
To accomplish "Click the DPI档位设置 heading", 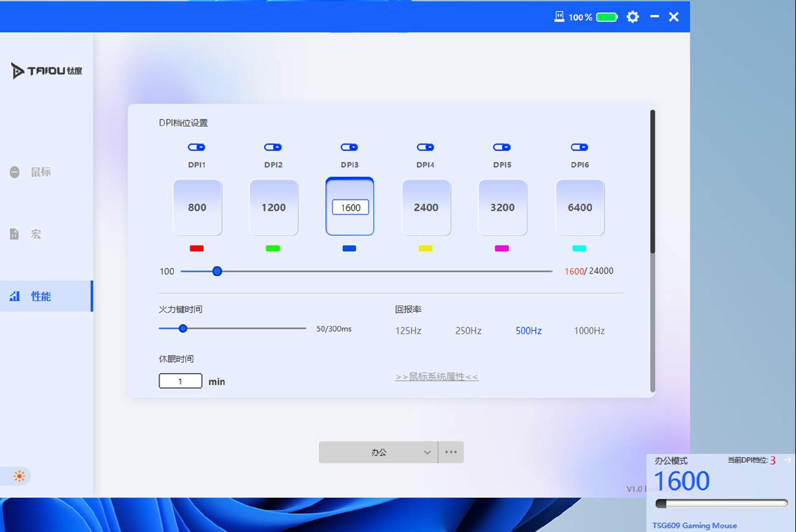I will pyautogui.click(x=183, y=123).
